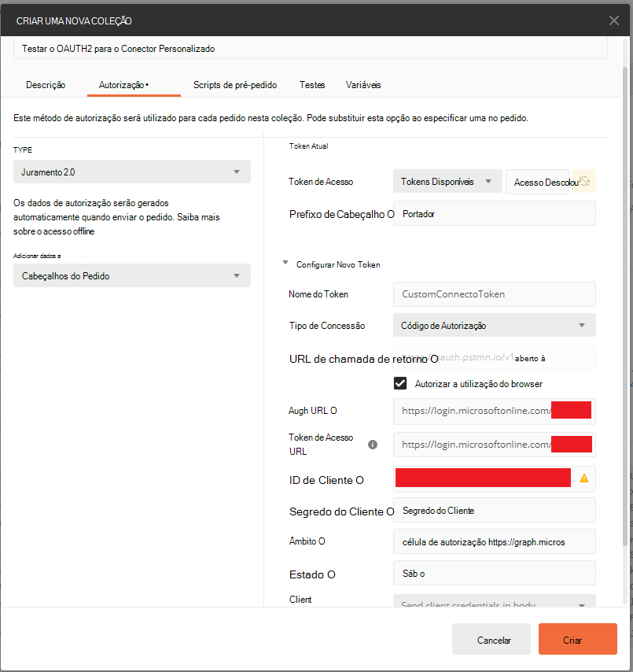Image resolution: width=633 pixels, height=672 pixels.
Task: Click the yellow warning icon in the ID de Cliente field
Action: 583,478
